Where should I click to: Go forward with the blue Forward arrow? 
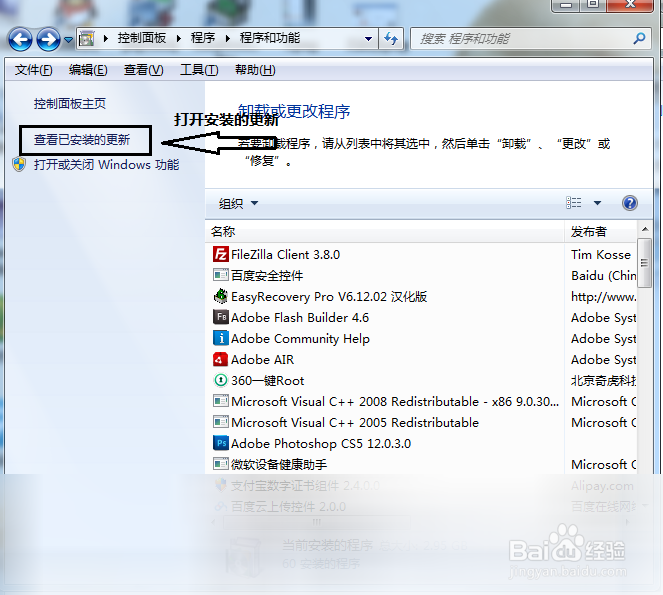point(48,39)
